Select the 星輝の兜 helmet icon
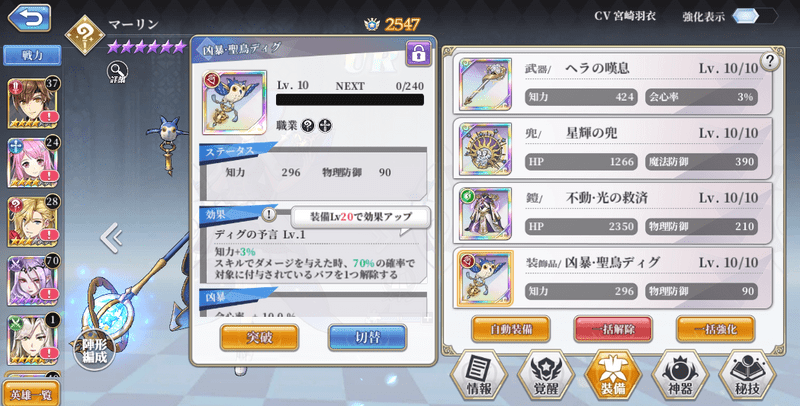Image resolution: width=800 pixels, height=406 pixels. [x=485, y=149]
